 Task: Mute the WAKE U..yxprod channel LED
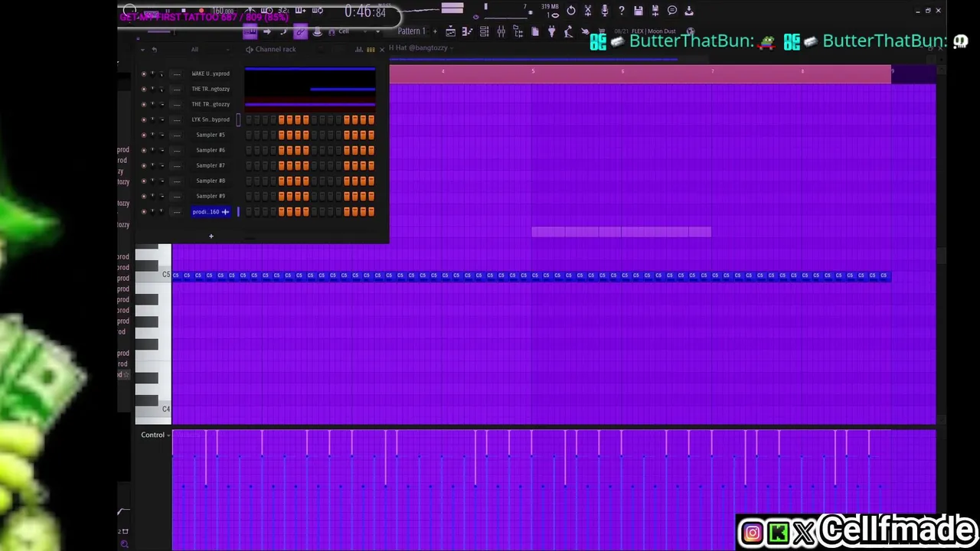tap(143, 73)
